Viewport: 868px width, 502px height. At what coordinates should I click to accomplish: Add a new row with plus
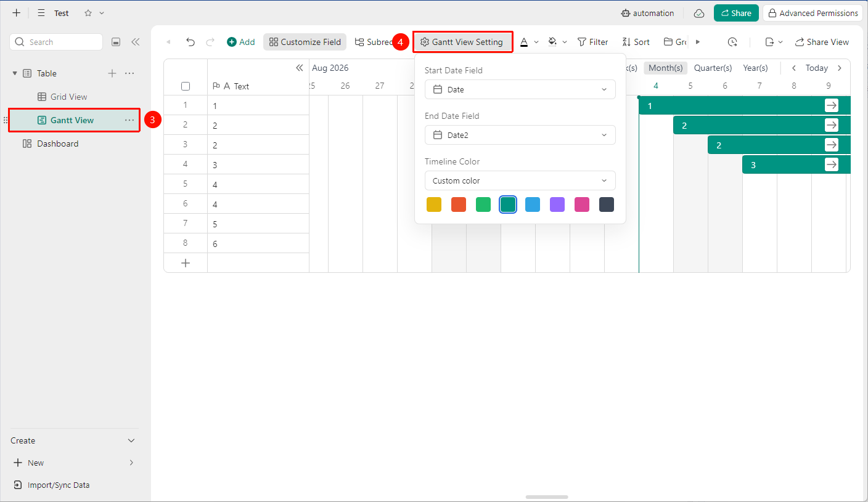(186, 263)
